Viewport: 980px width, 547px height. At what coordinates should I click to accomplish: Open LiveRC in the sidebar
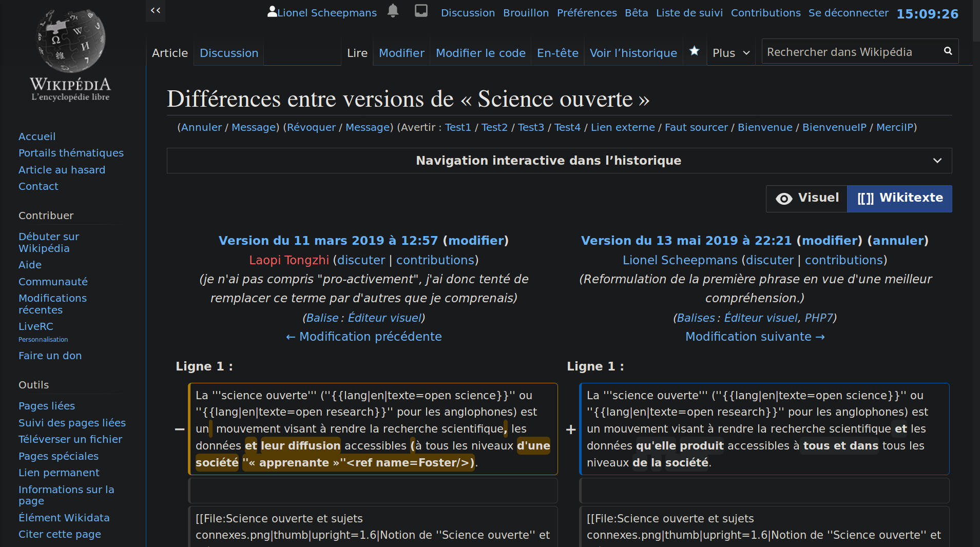coord(36,326)
